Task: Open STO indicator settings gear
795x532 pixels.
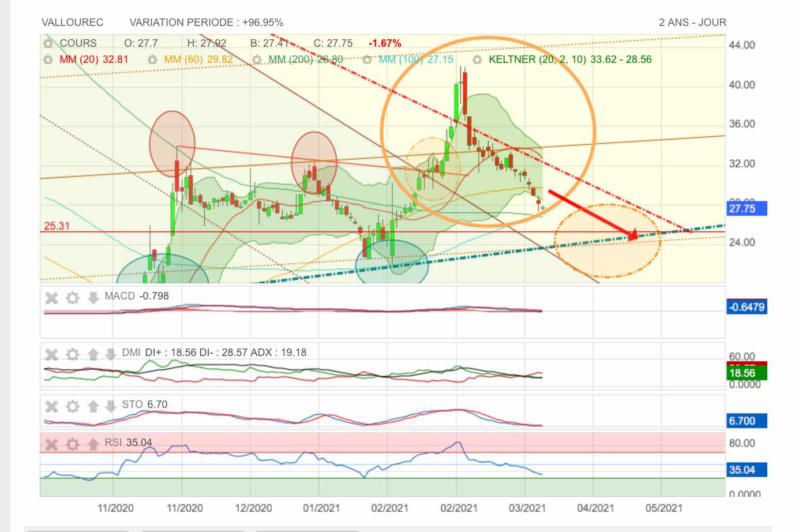Action: click(x=72, y=406)
